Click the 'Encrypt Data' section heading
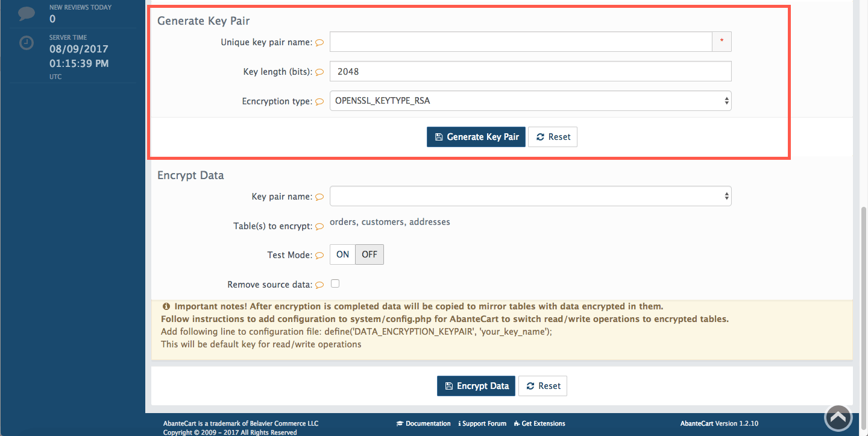This screenshot has width=868, height=436. (x=190, y=175)
